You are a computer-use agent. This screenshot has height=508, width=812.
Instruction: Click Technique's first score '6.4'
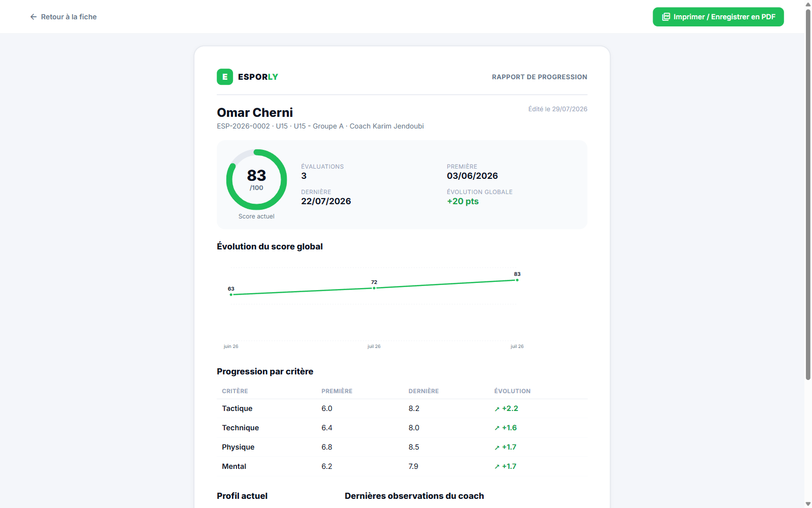tap(327, 428)
